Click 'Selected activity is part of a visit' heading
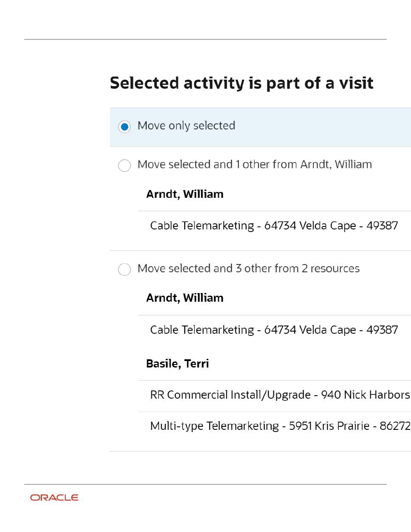The image size is (411, 532). (x=241, y=83)
